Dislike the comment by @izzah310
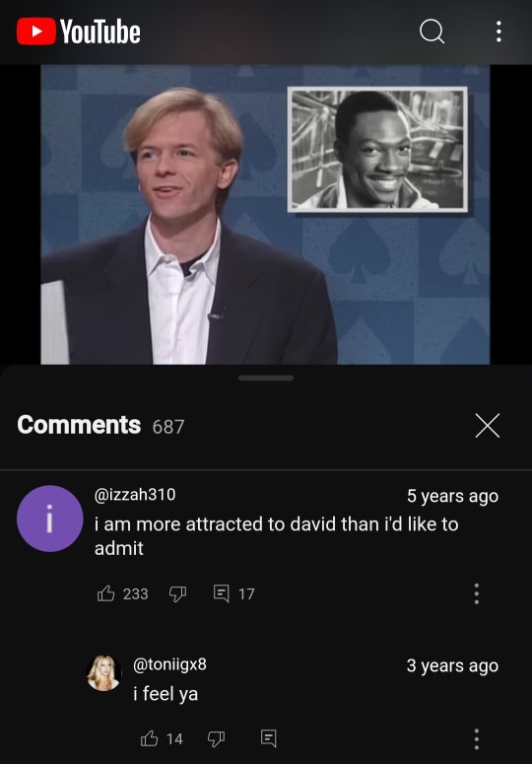The width and height of the screenshot is (532, 764). (x=177, y=593)
